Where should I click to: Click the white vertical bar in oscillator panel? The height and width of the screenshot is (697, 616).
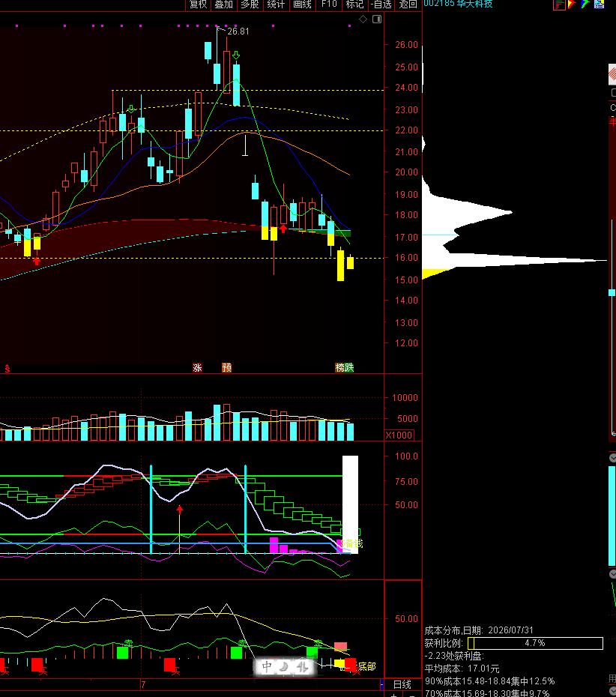pos(350,504)
